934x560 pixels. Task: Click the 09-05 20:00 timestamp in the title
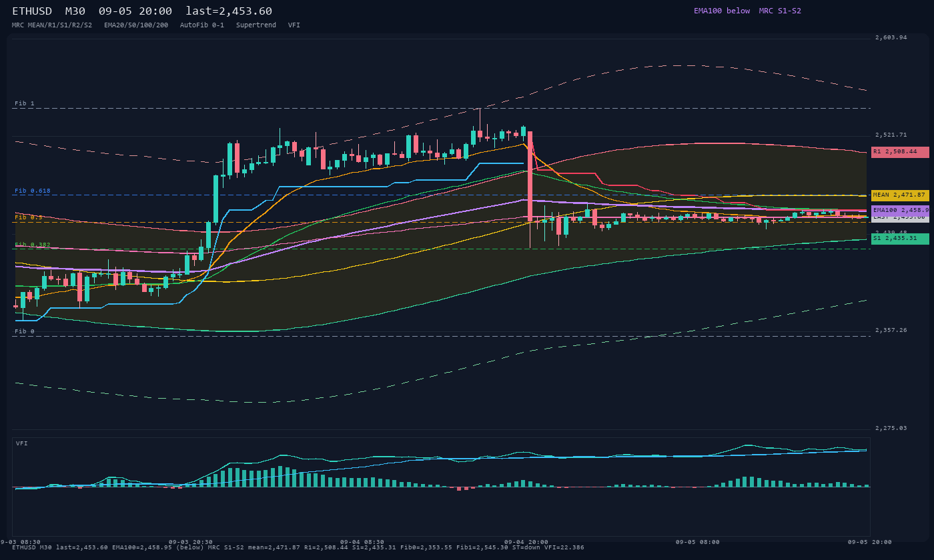click(135, 11)
